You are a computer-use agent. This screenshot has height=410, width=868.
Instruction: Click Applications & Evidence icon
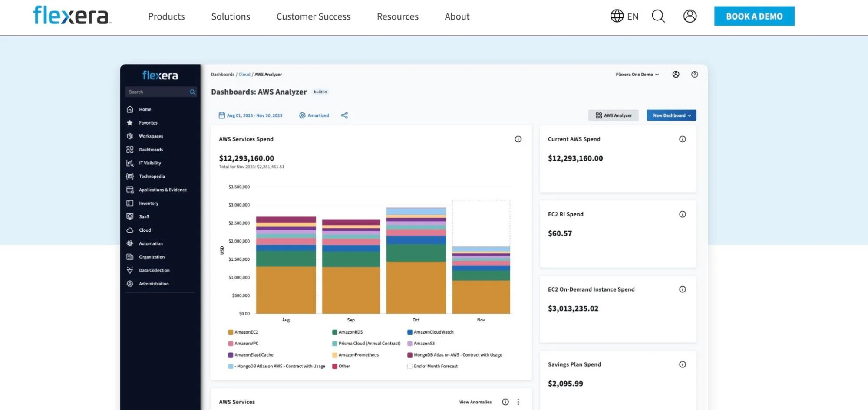pyautogui.click(x=130, y=190)
